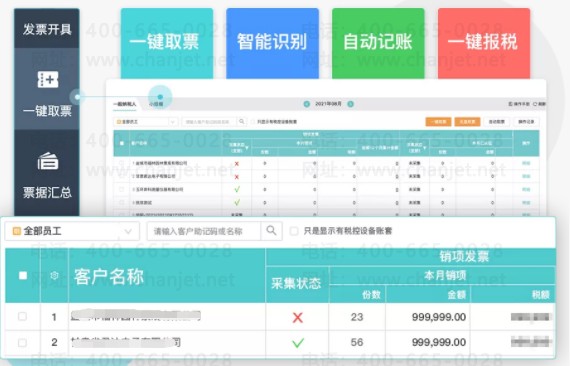Go to next month arrow after 2021年08月
Image resolution: width=570 pixels, height=366 pixels.
(350, 104)
